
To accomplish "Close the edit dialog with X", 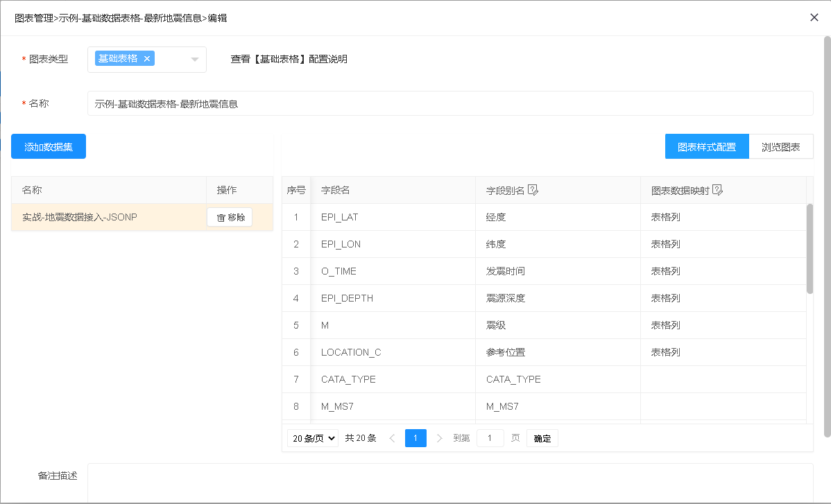I will tap(814, 17).
